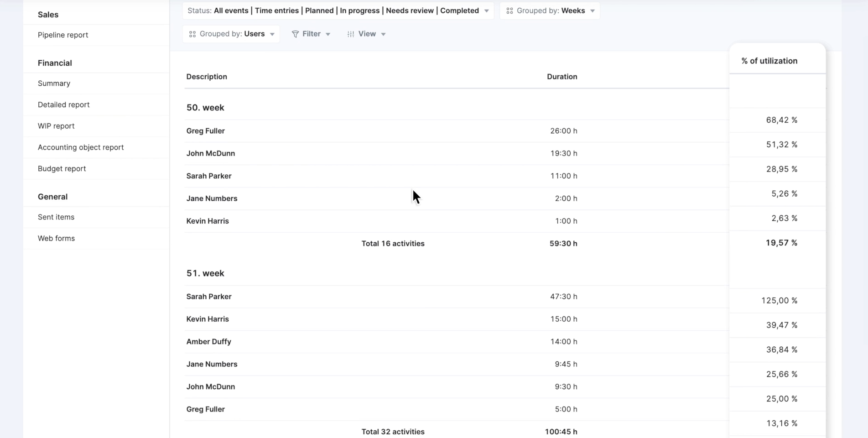Image resolution: width=868 pixels, height=438 pixels.
Task: Click the View sliders icon
Action: pos(351,34)
